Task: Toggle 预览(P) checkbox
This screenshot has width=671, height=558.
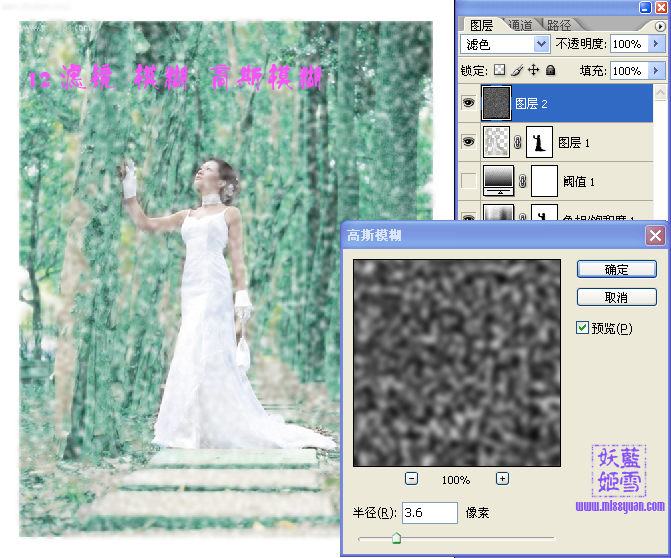Action: point(582,328)
